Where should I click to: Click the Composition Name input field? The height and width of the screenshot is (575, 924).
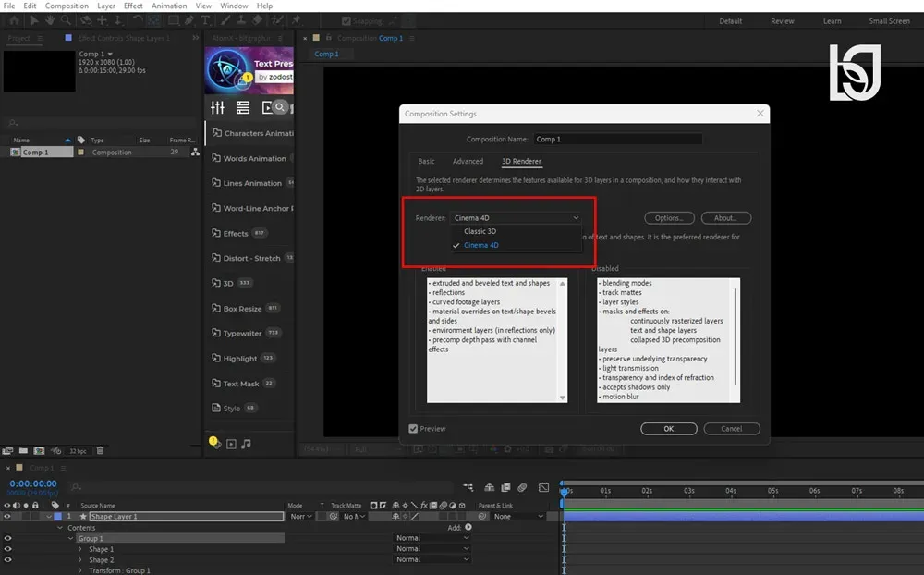coord(618,140)
